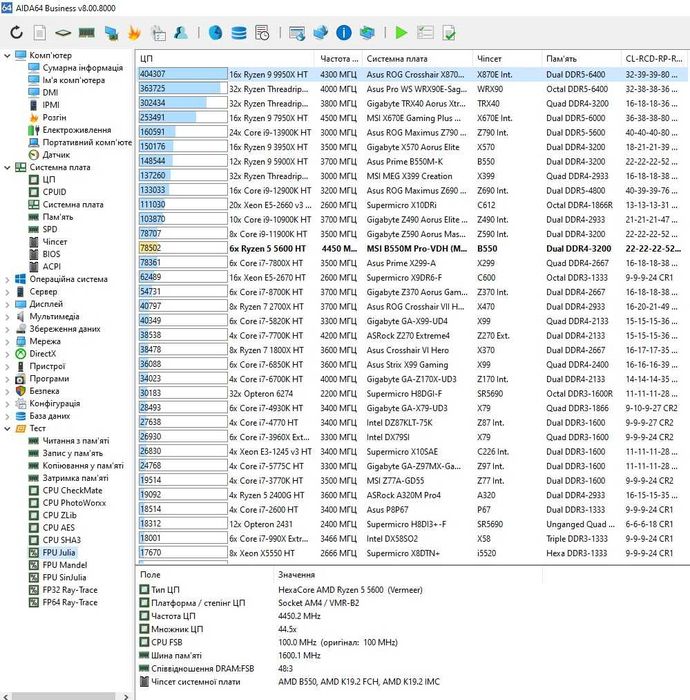
Task: Select the DMI tree item
Action: pyautogui.click(x=50, y=92)
